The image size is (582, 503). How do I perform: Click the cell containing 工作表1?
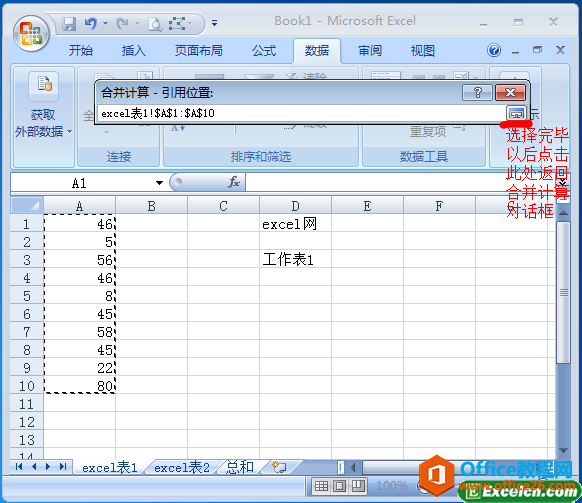point(295,259)
